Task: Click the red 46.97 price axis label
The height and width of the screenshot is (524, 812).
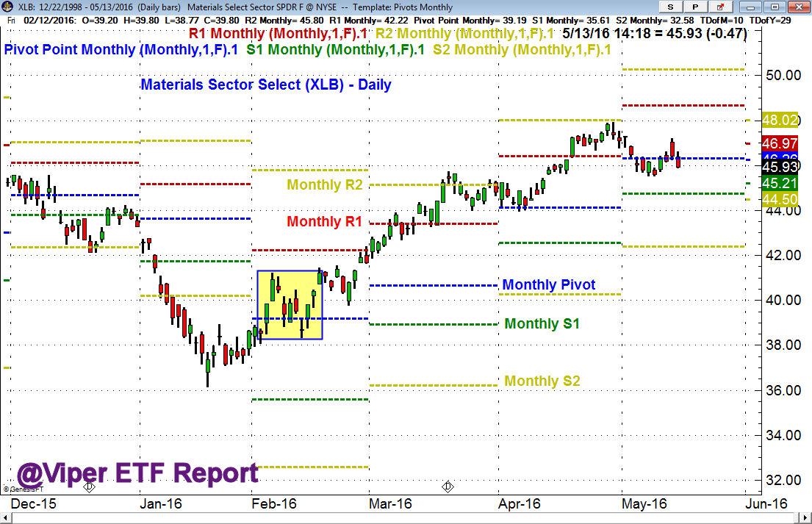Action: click(x=780, y=143)
